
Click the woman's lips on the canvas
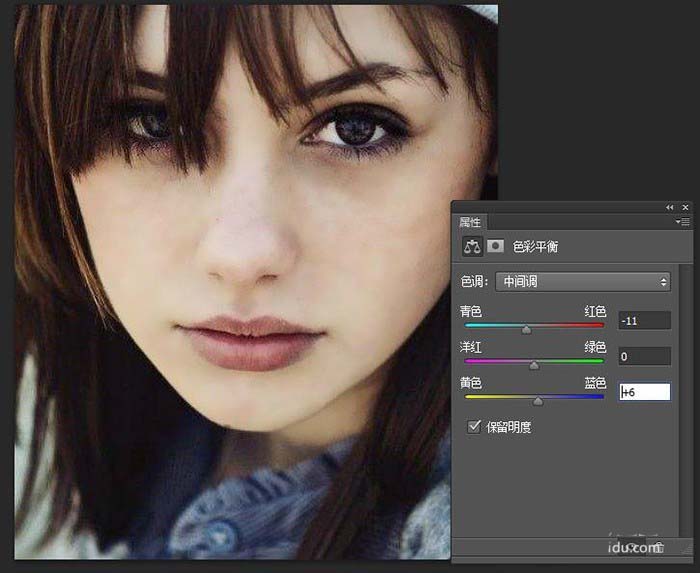tap(252, 340)
